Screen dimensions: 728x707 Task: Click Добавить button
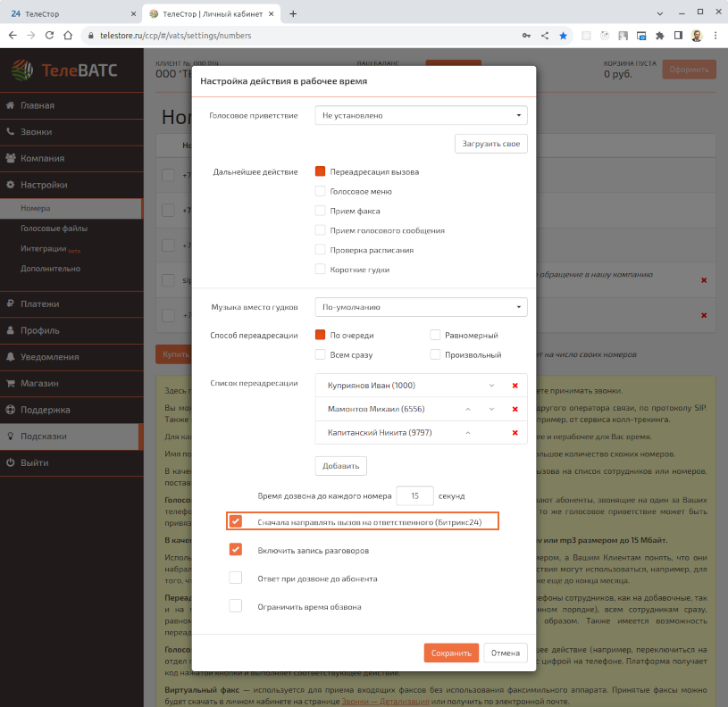click(x=341, y=466)
